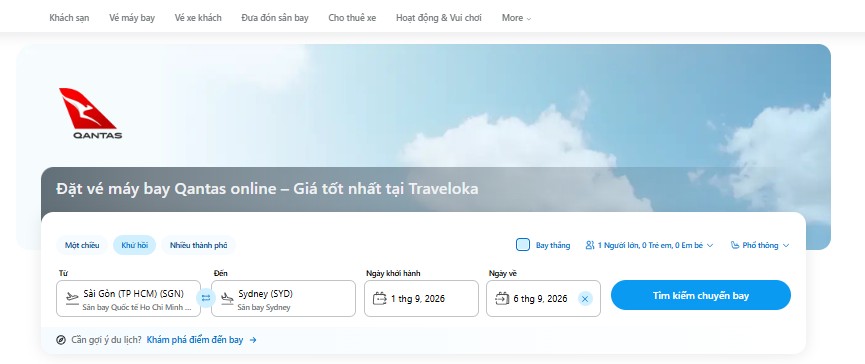This screenshot has width=865, height=364.
Task: Open the Vé xe khách menu item
Action: (198, 18)
